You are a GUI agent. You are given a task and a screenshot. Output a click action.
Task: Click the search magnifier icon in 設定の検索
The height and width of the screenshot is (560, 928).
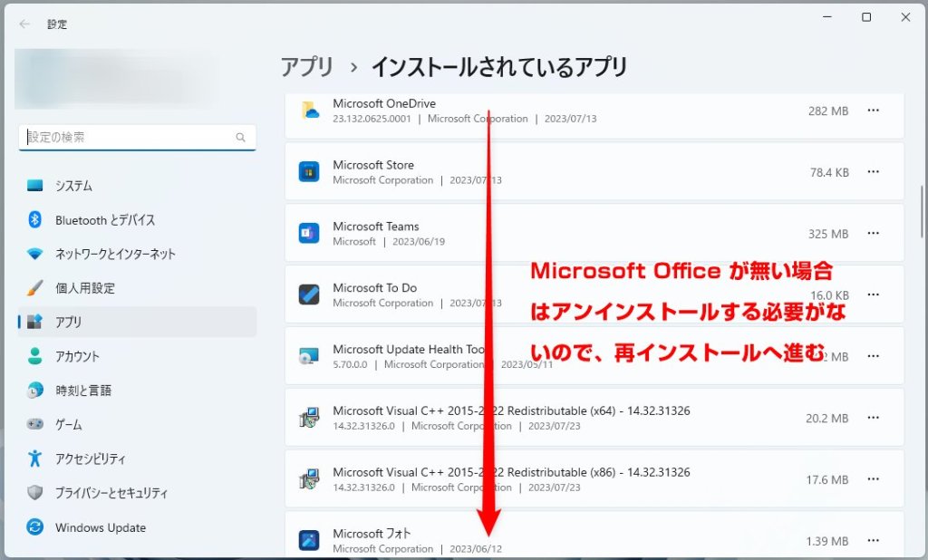coord(240,138)
